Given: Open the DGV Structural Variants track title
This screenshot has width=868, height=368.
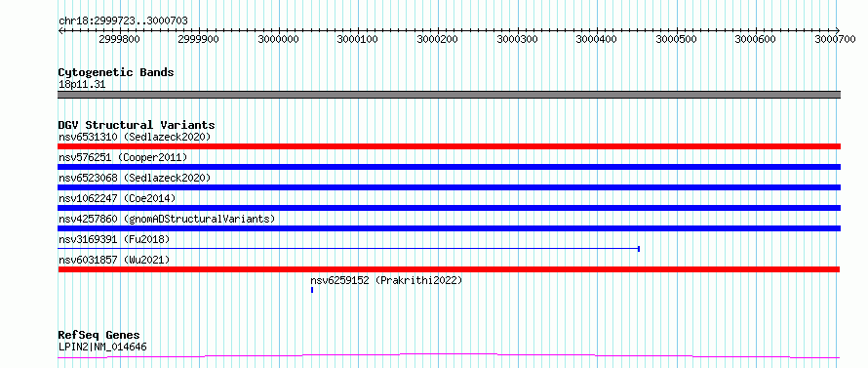Looking at the screenshot, I should pos(137,125).
